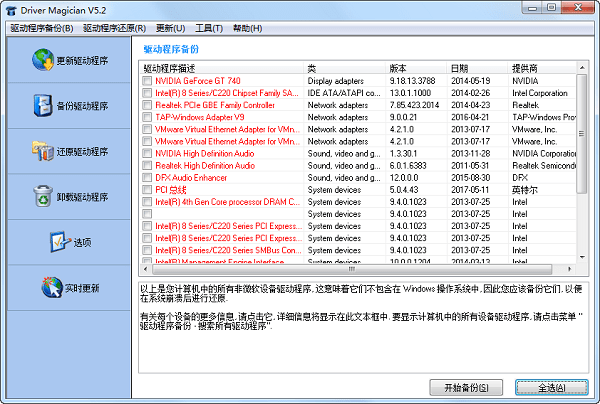This screenshot has height=404, width=600.
Task: Expand the 帮助(H) menu
Action: pyautogui.click(x=246, y=28)
